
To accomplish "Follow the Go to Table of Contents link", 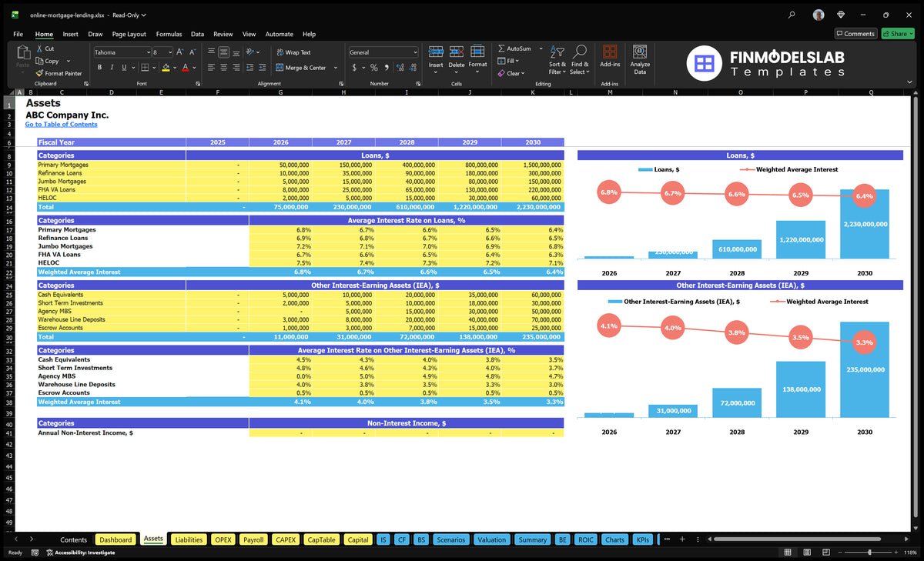I will point(61,124).
